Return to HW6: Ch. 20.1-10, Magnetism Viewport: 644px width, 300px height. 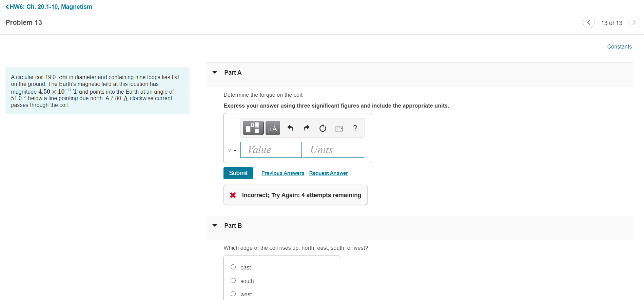tap(49, 7)
